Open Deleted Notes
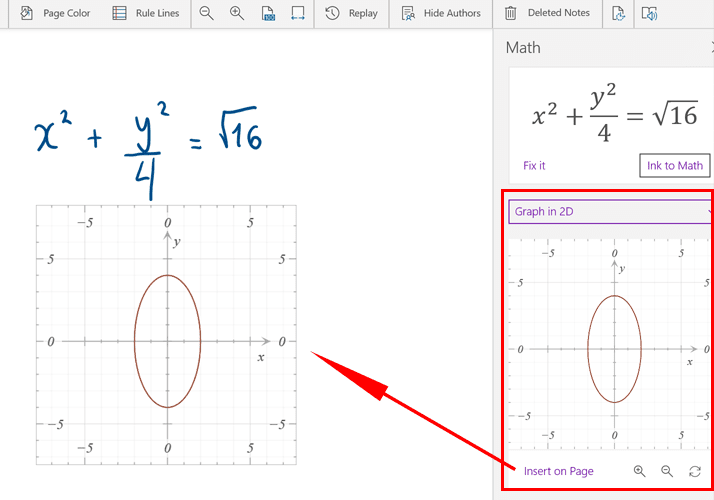Viewport: 714px width, 500px height. [546, 13]
